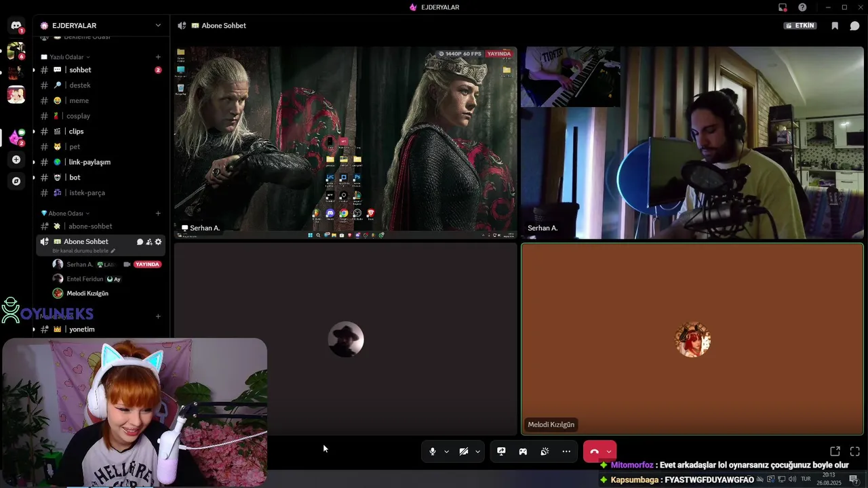The height and width of the screenshot is (488, 868).
Task: Open more options three dots in call bar
Action: coord(566,451)
